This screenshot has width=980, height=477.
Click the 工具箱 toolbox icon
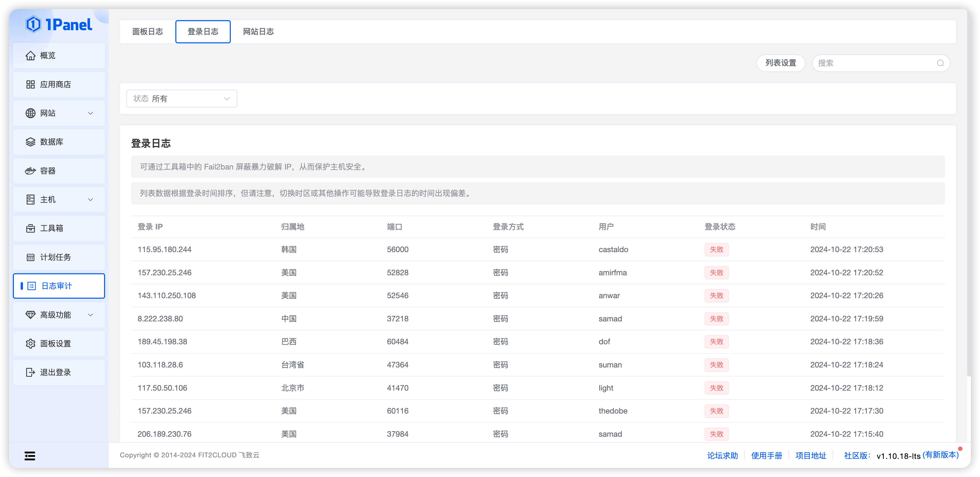click(30, 228)
